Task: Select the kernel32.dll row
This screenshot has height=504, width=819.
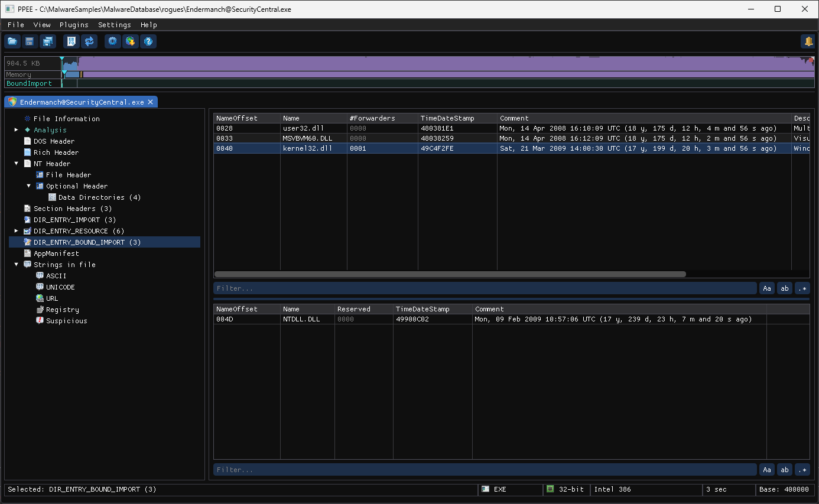Action: pyautogui.click(x=512, y=148)
